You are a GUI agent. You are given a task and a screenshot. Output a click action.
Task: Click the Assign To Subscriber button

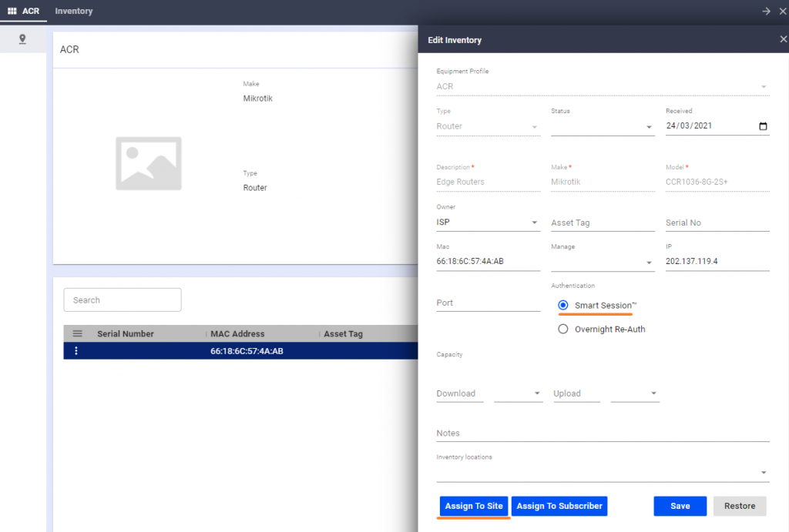pos(559,506)
